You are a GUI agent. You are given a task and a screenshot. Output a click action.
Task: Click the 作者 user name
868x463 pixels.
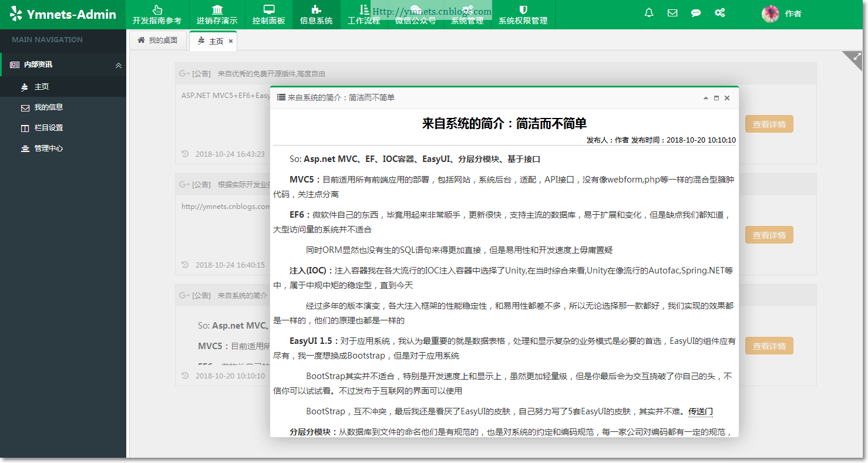point(793,13)
